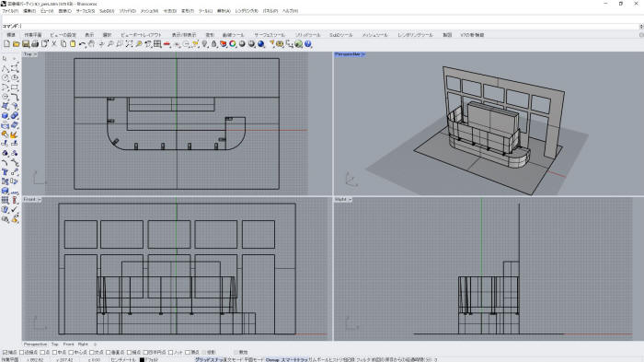This screenshot has height=362, width=644.
Task: Enable the 中点 osnap checkbox
Action: coord(55,352)
